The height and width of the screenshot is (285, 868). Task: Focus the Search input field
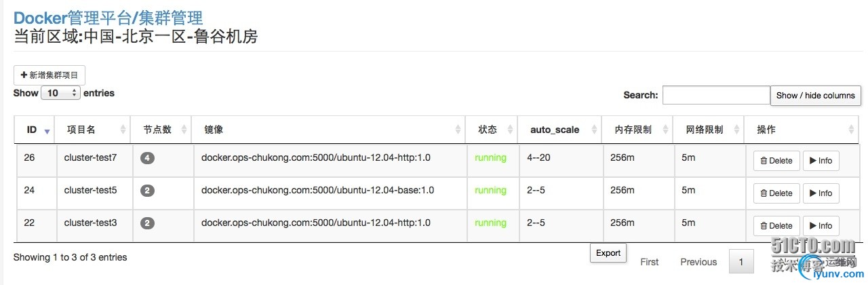pos(716,95)
